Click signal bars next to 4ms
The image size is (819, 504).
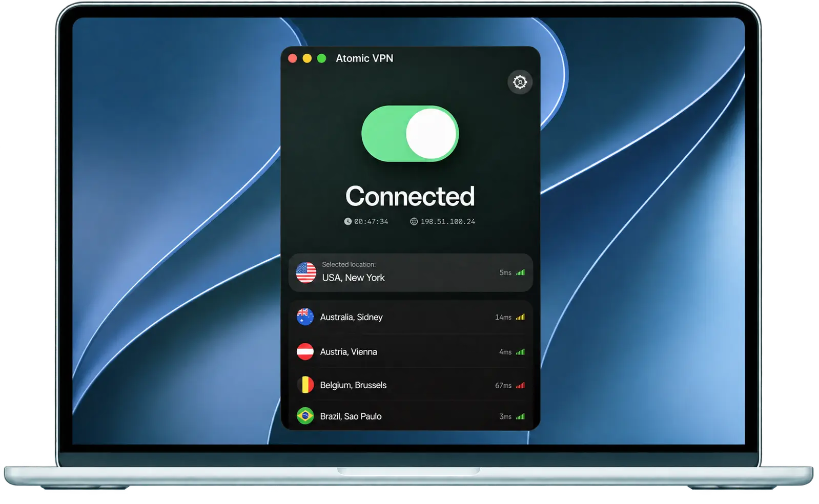(x=520, y=352)
